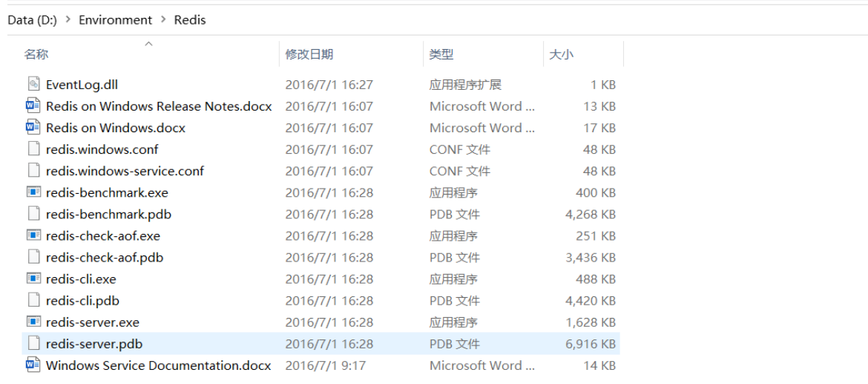Click 应用程序扩展 type of EventLog.dll
868x384 pixels.
(465, 85)
